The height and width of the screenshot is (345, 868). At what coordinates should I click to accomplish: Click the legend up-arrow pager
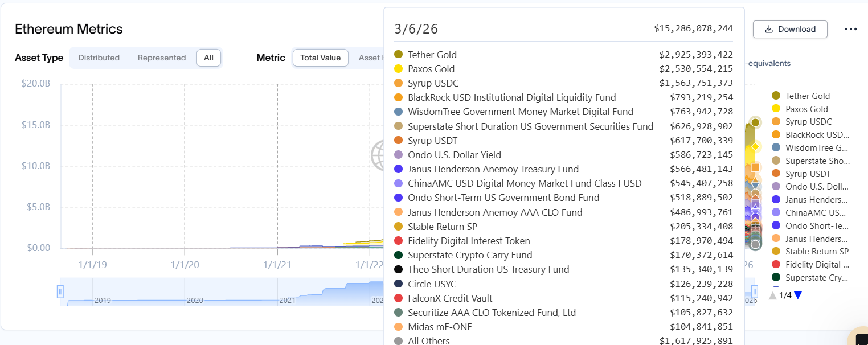coord(772,295)
